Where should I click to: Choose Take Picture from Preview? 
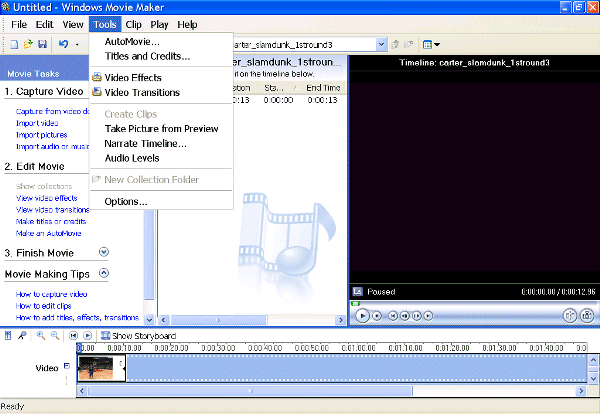pyautogui.click(x=161, y=129)
